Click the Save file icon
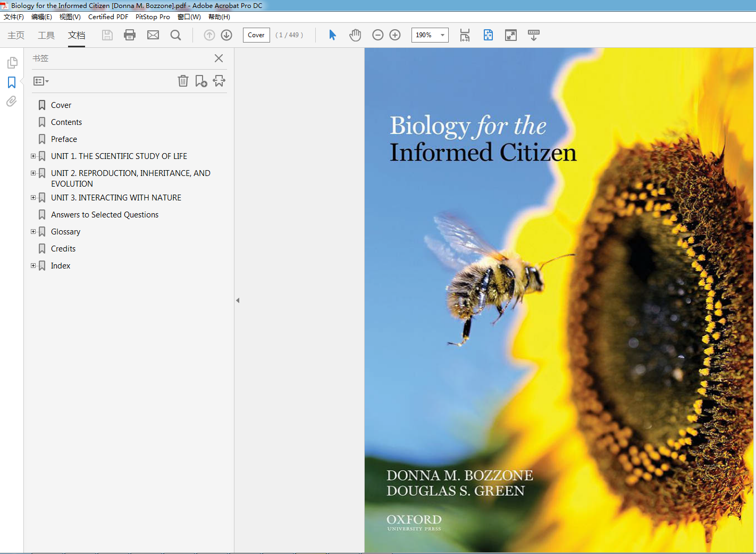Screen dimensions: 756x554 tap(107, 35)
